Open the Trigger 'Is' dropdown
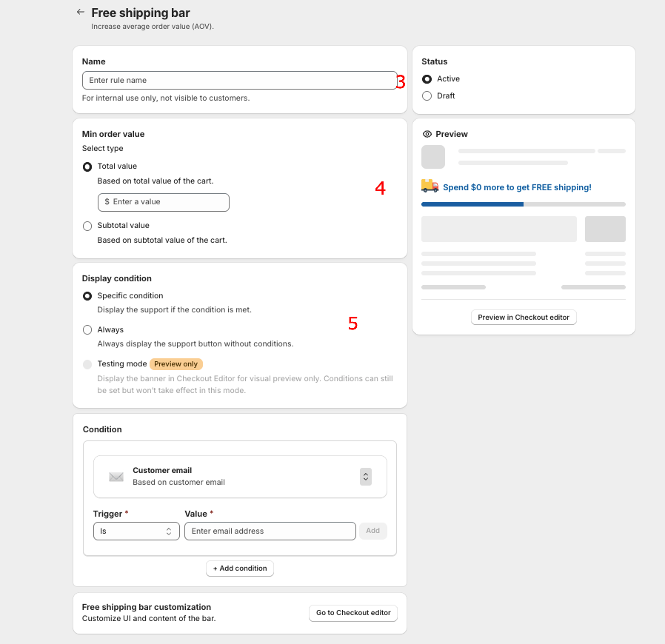The image size is (665, 644). click(136, 531)
